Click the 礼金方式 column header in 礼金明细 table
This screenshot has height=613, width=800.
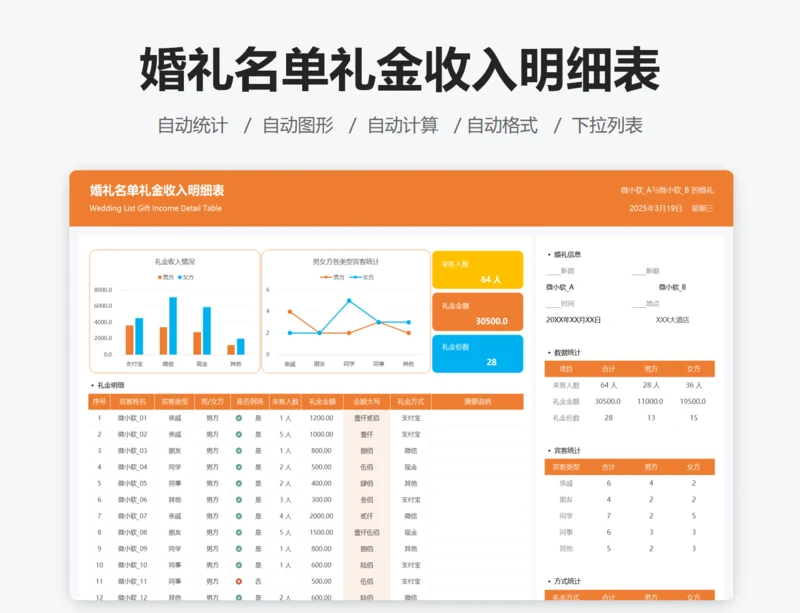coord(411,402)
